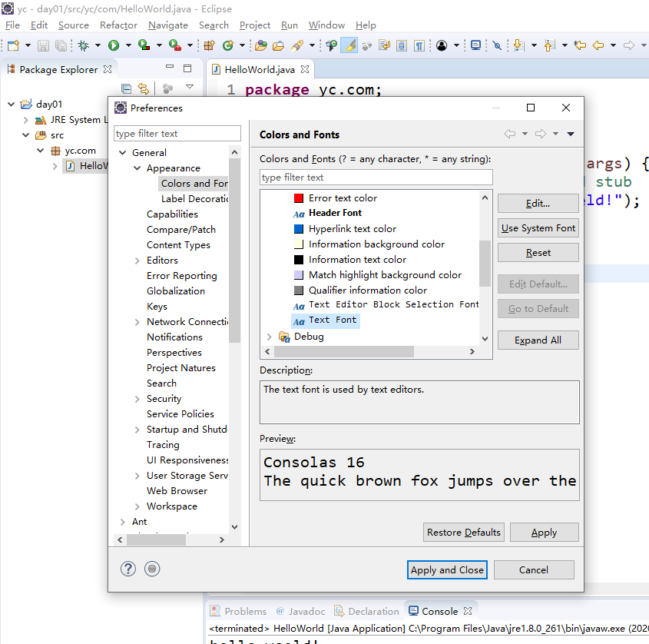Toggle Block Selection Mode icon
Image resolution: width=649 pixels, height=644 pixels.
tap(402, 45)
